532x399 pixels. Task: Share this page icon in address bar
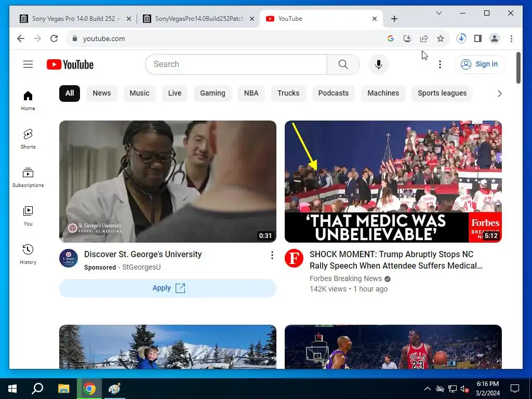pyautogui.click(x=424, y=38)
